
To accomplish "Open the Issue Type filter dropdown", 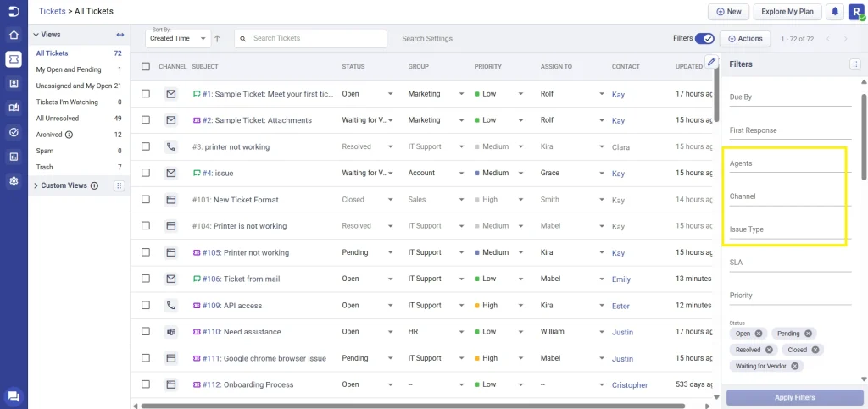I will tap(790, 229).
